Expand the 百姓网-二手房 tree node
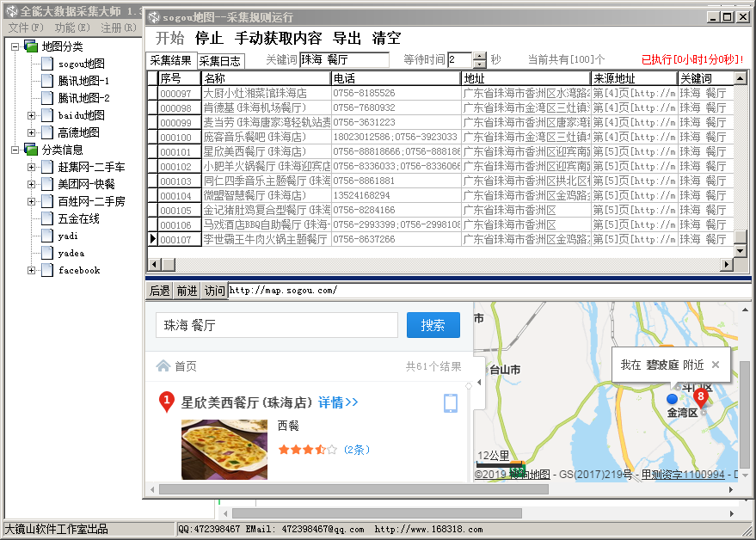The image size is (756, 540). 31,201
